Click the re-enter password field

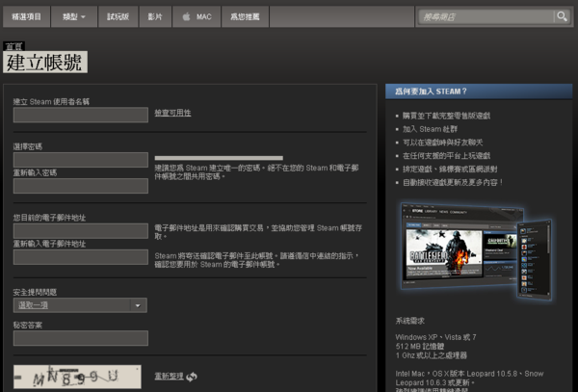(x=80, y=186)
